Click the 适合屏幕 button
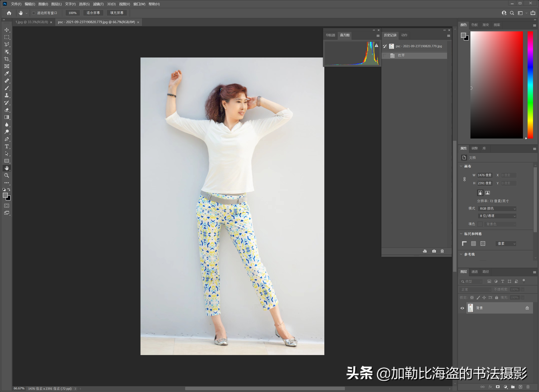 (x=93, y=13)
